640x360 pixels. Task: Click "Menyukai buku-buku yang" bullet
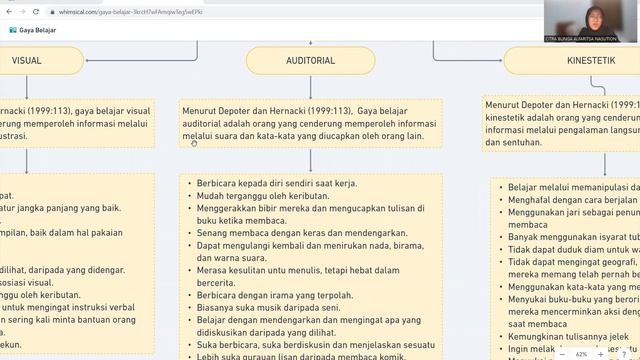coord(574,311)
